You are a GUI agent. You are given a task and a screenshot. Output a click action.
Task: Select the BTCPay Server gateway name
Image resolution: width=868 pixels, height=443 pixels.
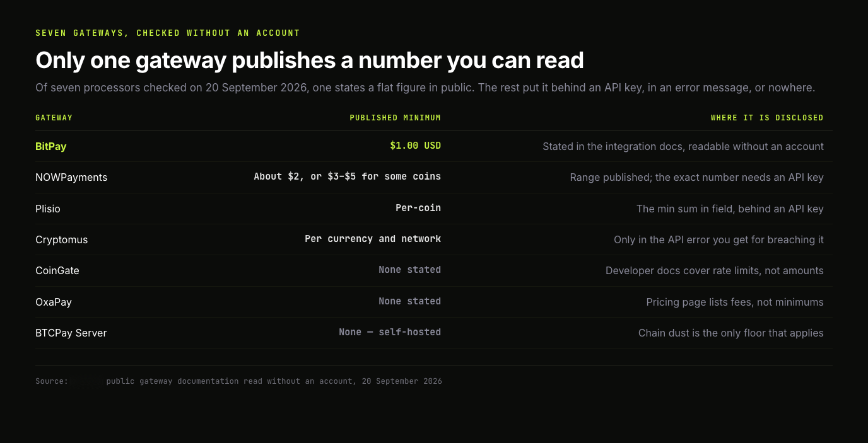(x=71, y=333)
